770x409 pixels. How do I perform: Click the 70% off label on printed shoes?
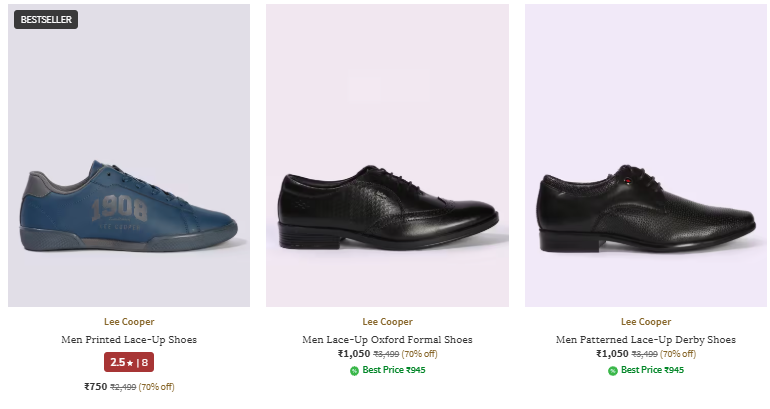[x=157, y=387]
